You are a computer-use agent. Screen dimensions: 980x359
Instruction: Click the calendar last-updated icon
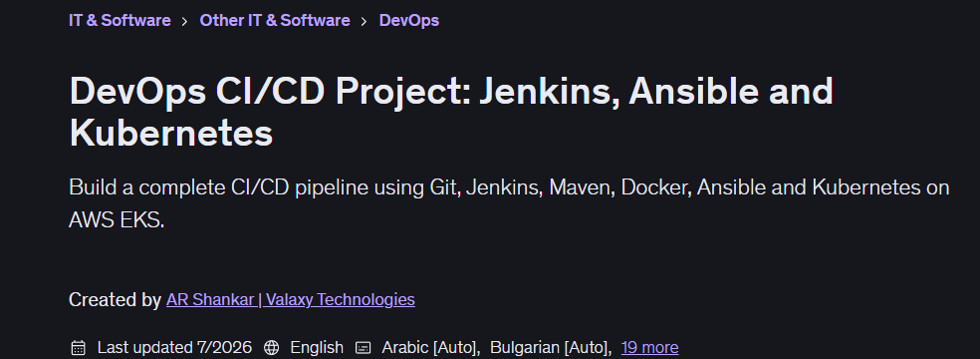coord(78,348)
